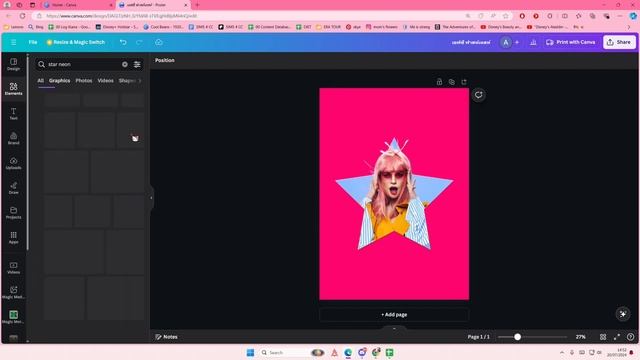Click the Windows taskbar search box
Image resolution: width=640 pixels, height=360 pixels.
point(292,352)
